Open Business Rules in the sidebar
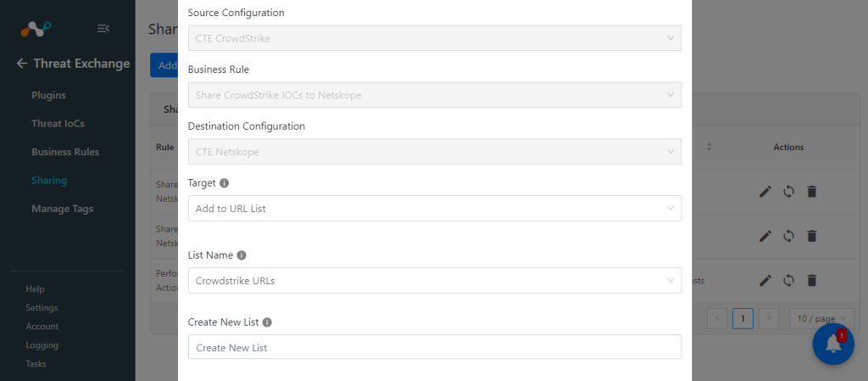This screenshot has height=381, width=868. pos(65,152)
